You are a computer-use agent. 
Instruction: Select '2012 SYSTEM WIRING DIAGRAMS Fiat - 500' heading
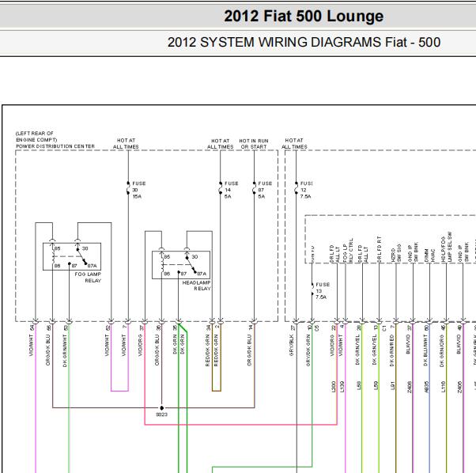[x=304, y=42]
